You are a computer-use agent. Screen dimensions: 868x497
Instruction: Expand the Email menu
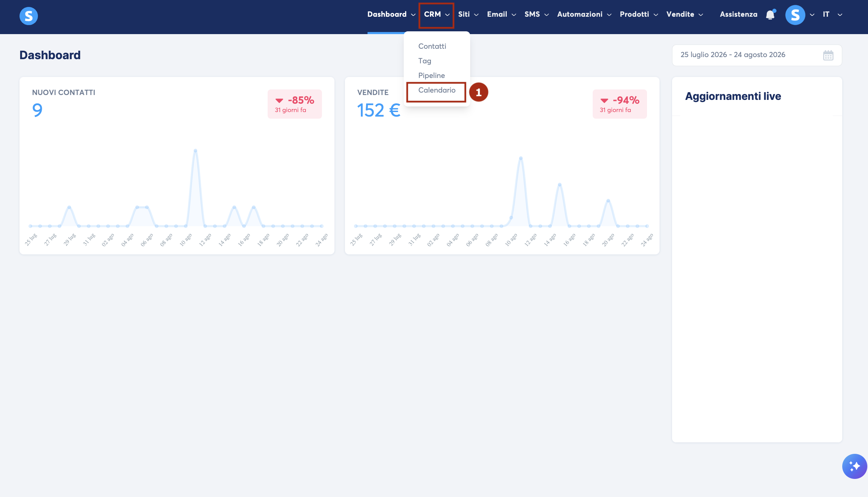[501, 15]
